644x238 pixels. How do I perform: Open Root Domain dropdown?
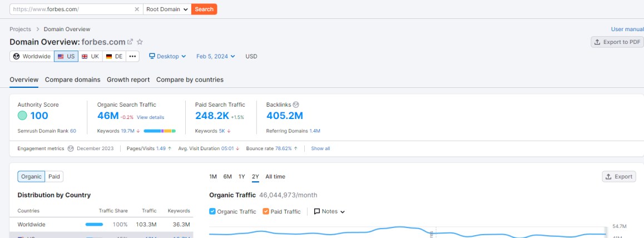click(167, 9)
